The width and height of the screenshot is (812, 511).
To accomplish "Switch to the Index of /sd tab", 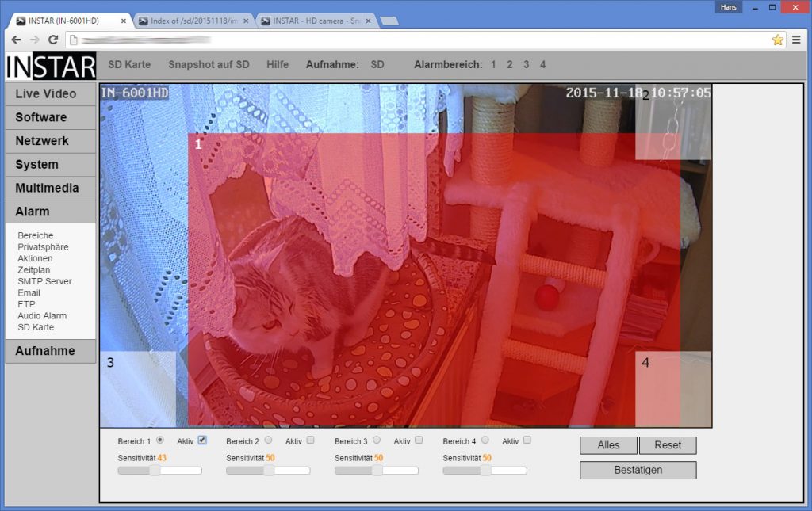I will (x=193, y=21).
